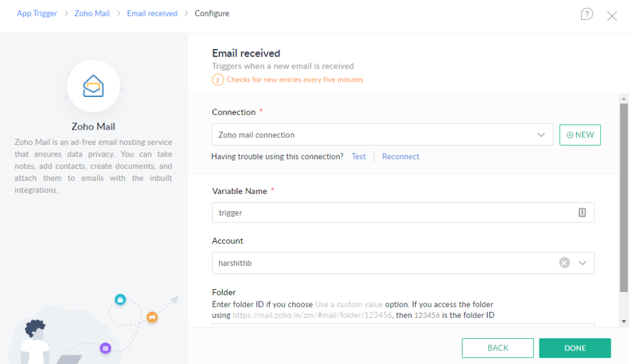Screen dimensions: 629x364
Task: Go to App Trigger breadcrumb
Action: click(x=37, y=14)
